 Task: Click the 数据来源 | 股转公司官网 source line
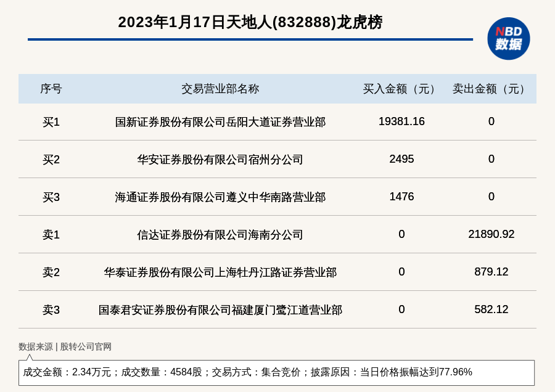click(x=65, y=347)
